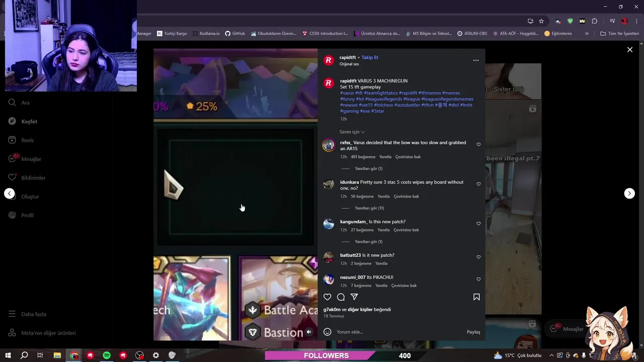Click Çevirisine bak on rxfss_ comment
644x362 pixels.
(408, 157)
